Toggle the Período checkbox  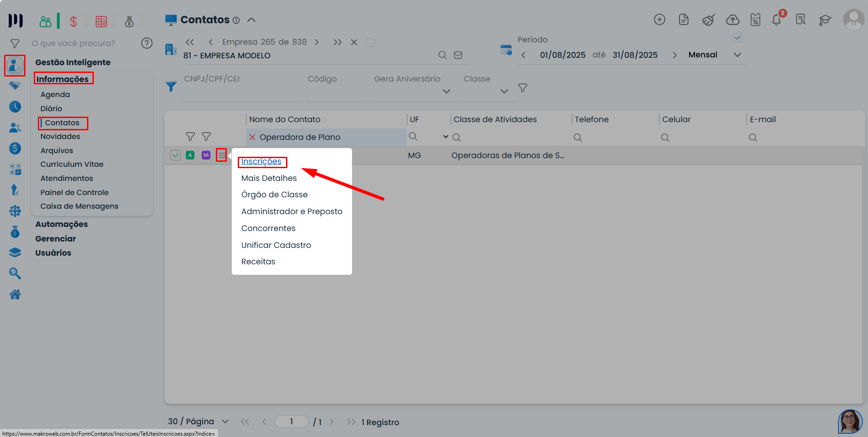[x=738, y=38]
